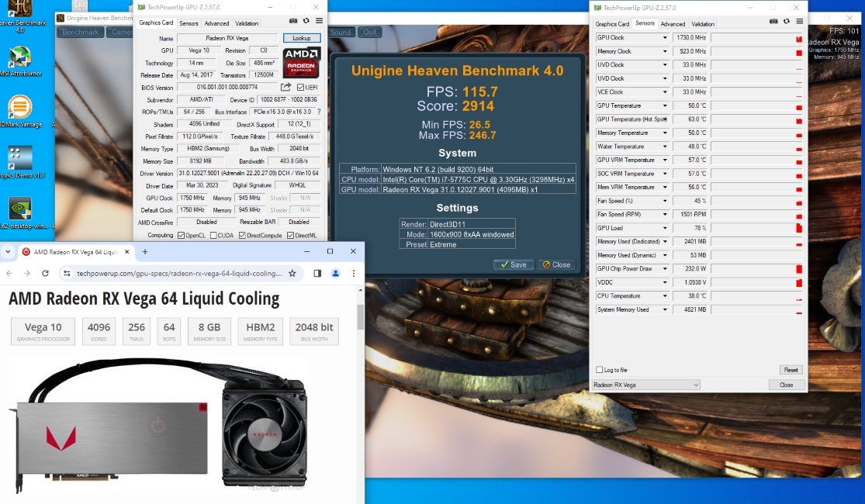Save the Heaven Benchmark results
Image resolution: width=865 pixels, height=504 pixels.
click(x=514, y=264)
